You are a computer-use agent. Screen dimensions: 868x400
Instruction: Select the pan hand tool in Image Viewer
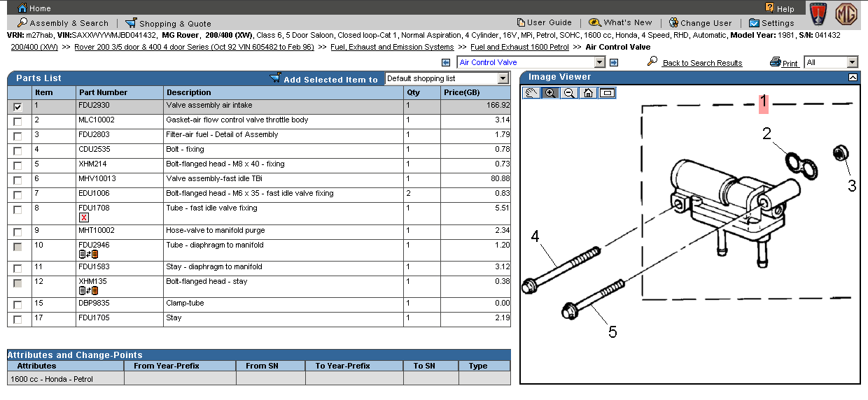[532, 93]
